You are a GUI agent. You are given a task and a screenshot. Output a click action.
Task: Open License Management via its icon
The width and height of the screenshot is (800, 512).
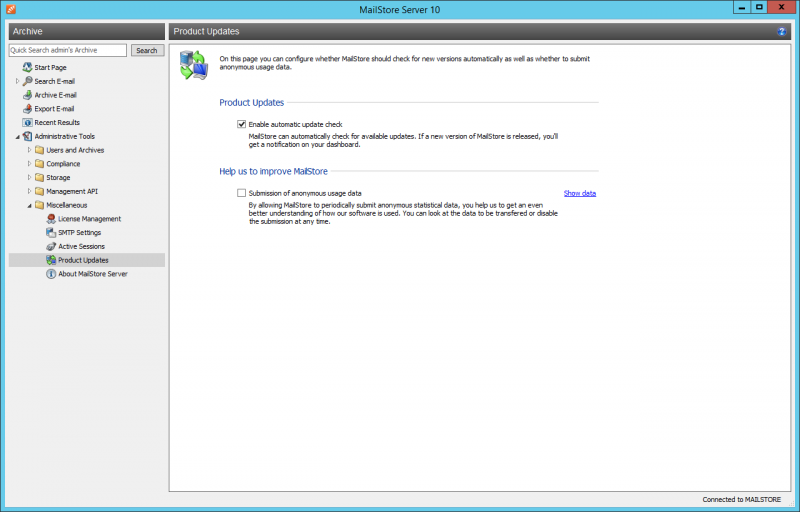coord(50,219)
